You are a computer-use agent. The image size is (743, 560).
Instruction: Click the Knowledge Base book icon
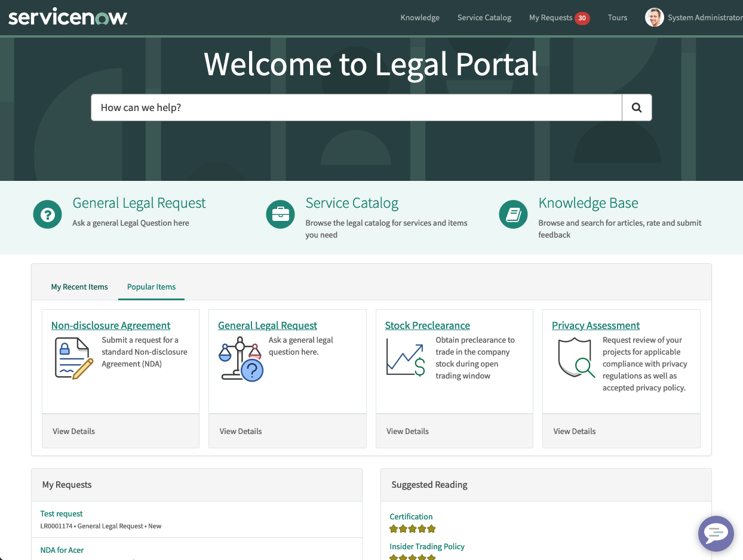(x=514, y=214)
